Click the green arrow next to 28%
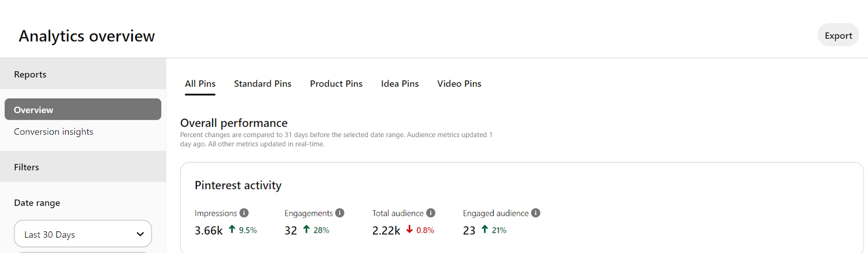The image size is (868, 253). point(307,229)
